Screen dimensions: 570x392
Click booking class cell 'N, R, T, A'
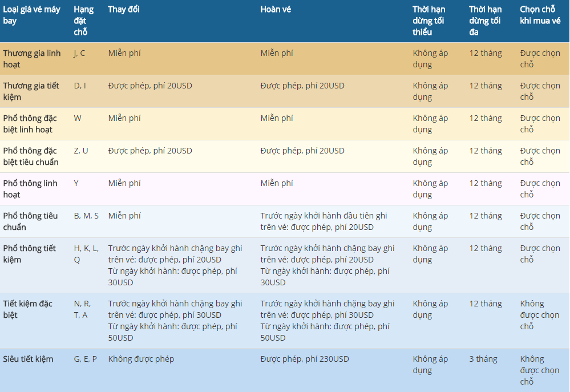82,309
